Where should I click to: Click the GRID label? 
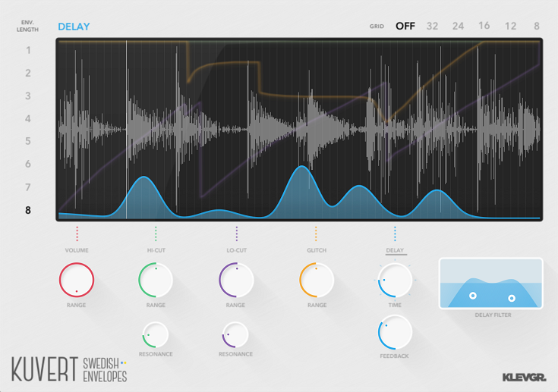377,27
